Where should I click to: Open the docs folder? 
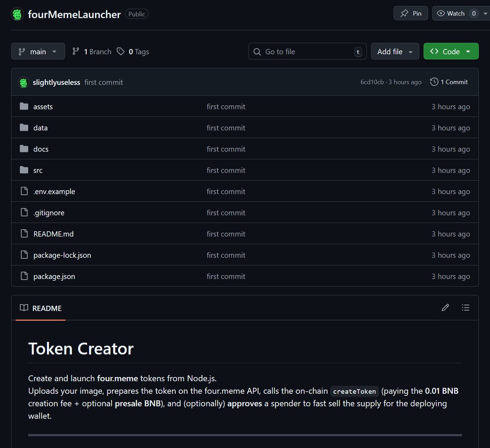[41, 149]
